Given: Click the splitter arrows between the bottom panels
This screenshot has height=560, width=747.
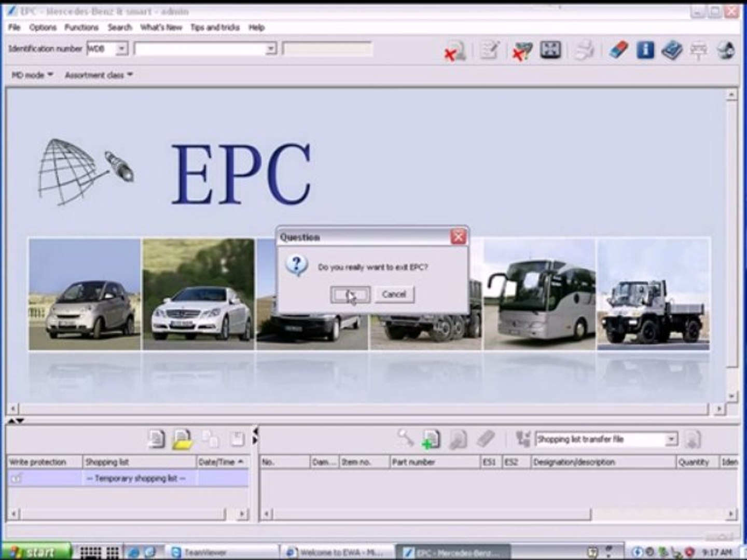Looking at the screenshot, I should click(x=255, y=436).
